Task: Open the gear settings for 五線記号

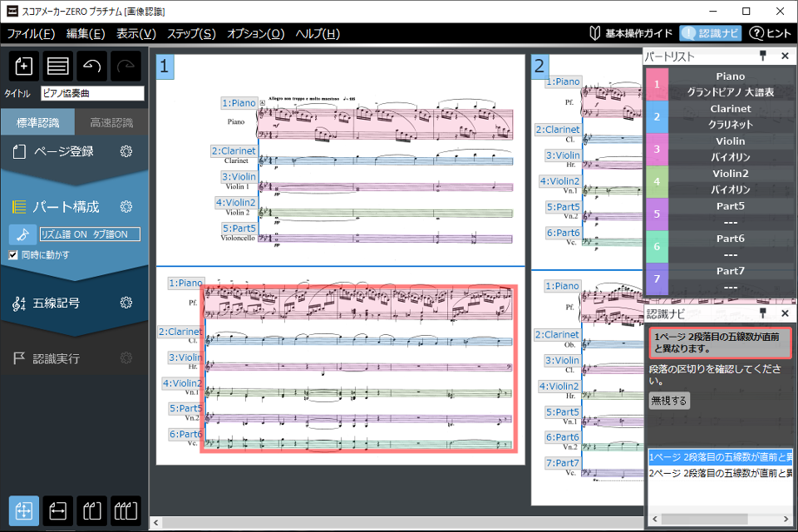Action: pyautogui.click(x=126, y=303)
